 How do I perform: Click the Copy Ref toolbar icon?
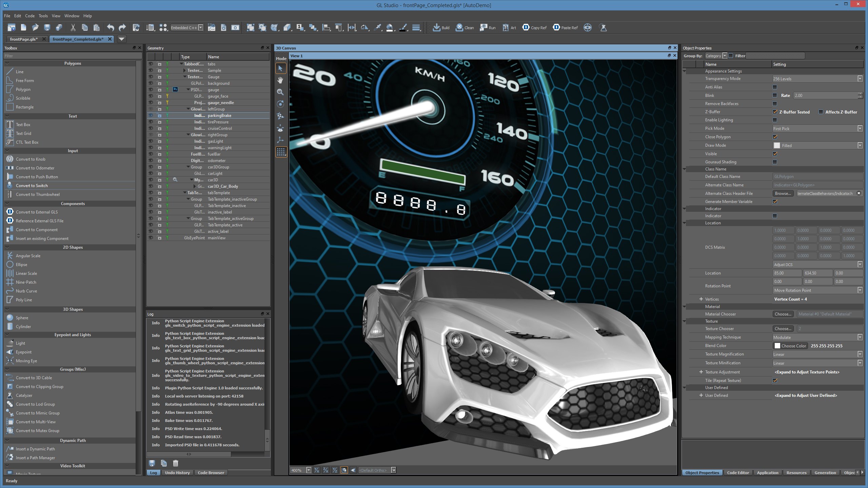coord(526,27)
